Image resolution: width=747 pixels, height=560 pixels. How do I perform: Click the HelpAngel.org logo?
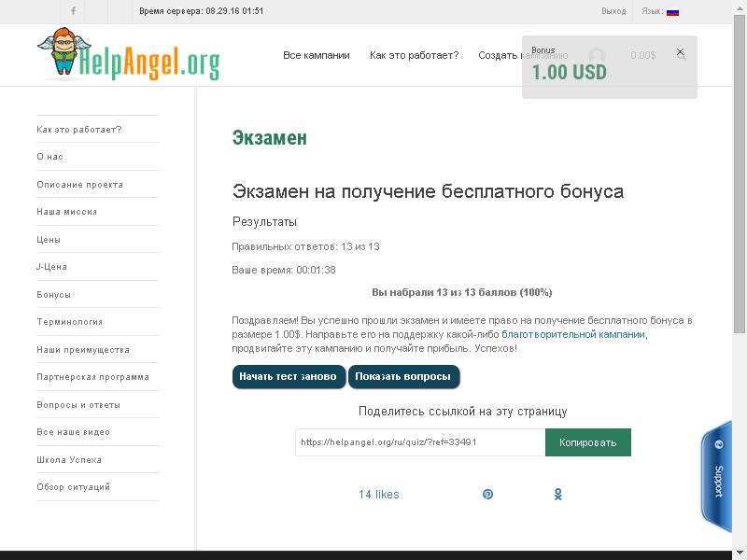click(129, 54)
